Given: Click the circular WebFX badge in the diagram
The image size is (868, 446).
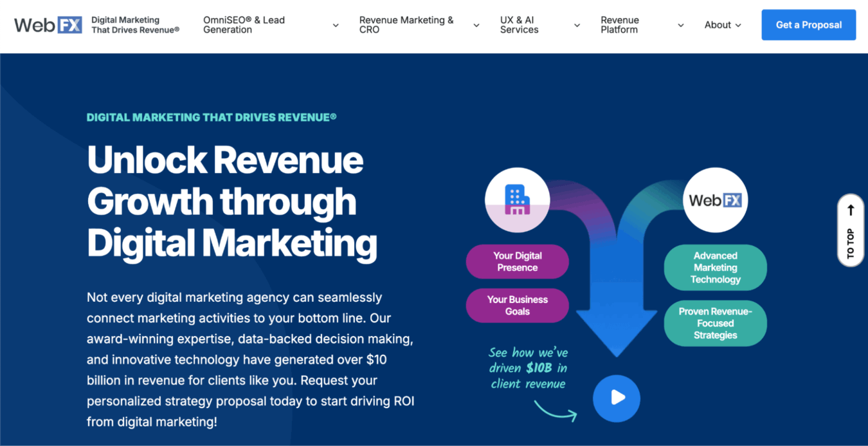Looking at the screenshot, I should pos(715,200).
